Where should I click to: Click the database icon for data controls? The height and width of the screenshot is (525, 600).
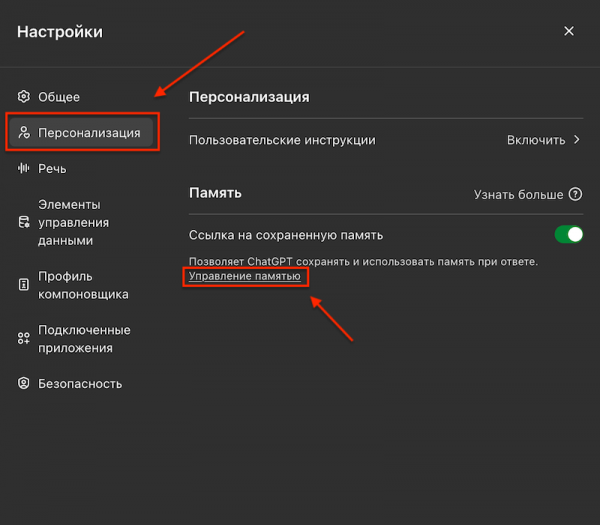[24, 222]
